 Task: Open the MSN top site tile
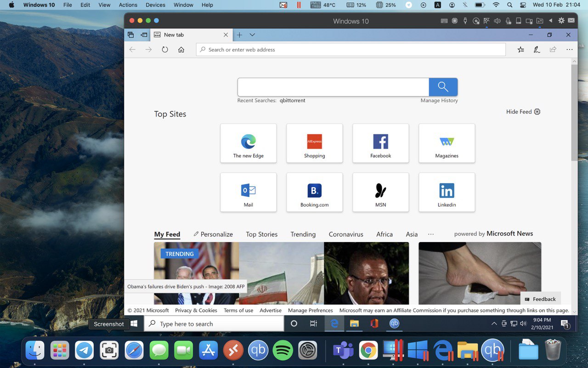coord(381,192)
